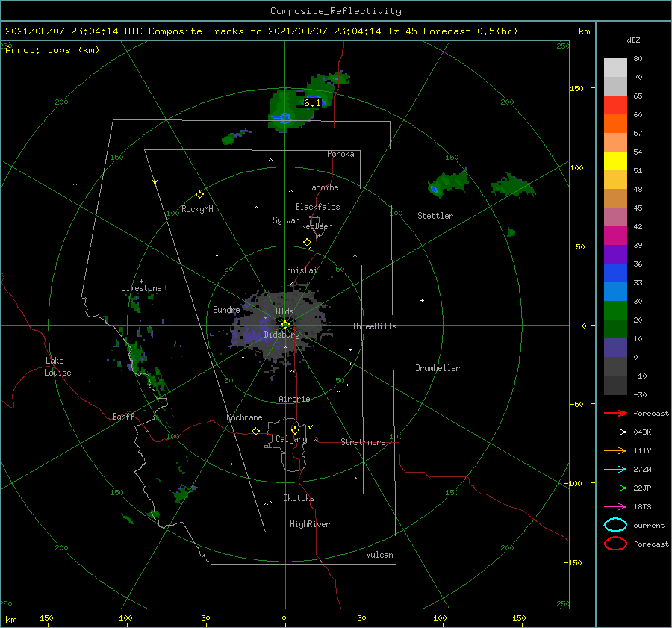Click the magenta 42-39 dBZ color swatch
Screen dimensions: 672x628
click(615, 236)
